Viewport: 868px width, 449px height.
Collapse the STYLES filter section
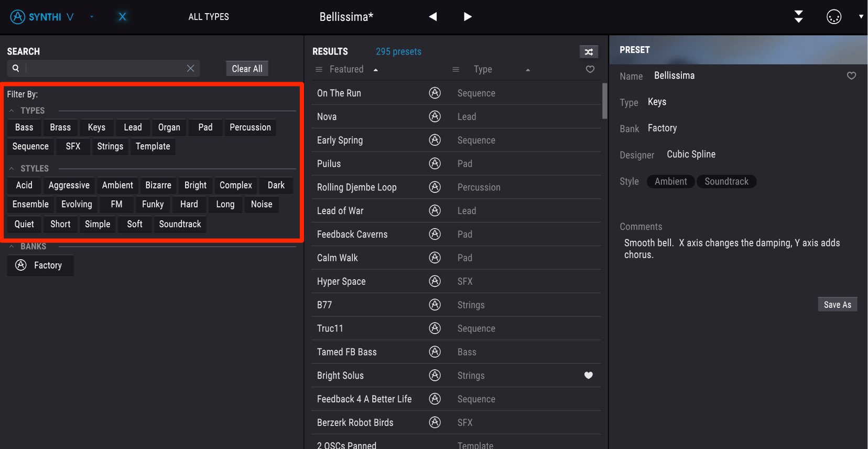tap(12, 168)
